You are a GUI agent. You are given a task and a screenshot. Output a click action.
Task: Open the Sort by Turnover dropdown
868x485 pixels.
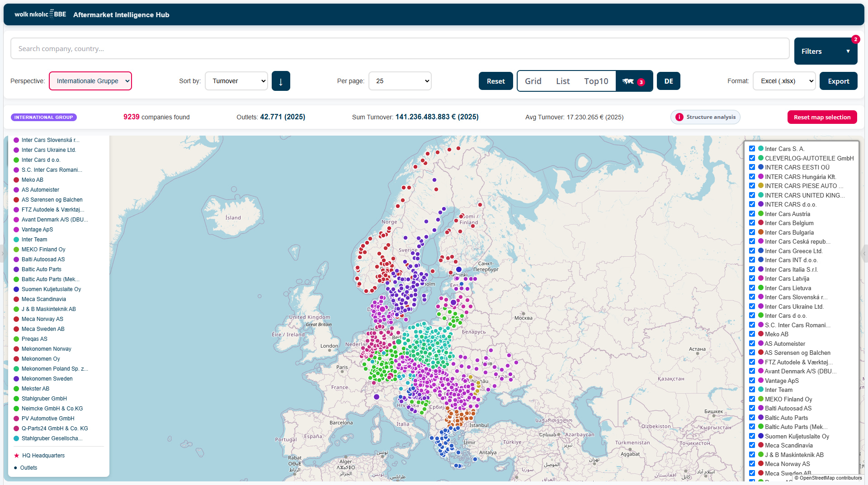236,81
